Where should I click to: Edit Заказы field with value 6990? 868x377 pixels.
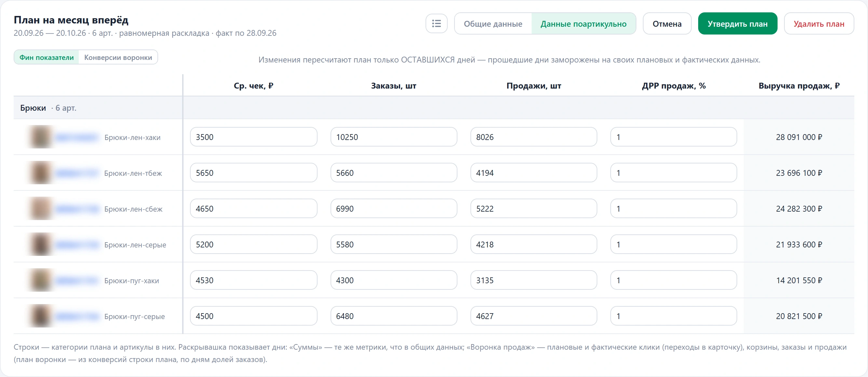pyautogui.click(x=394, y=208)
